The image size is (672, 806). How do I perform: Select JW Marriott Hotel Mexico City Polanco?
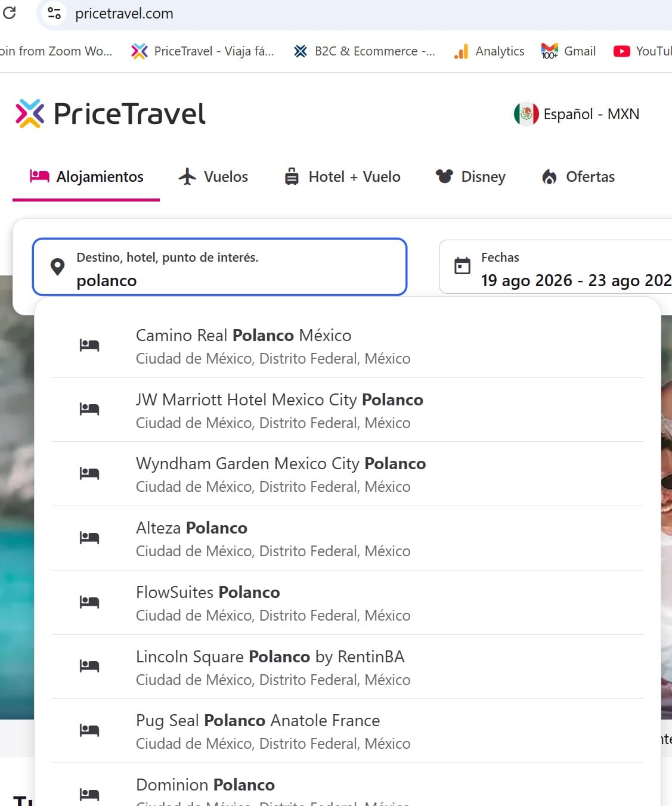pos(348,410)
